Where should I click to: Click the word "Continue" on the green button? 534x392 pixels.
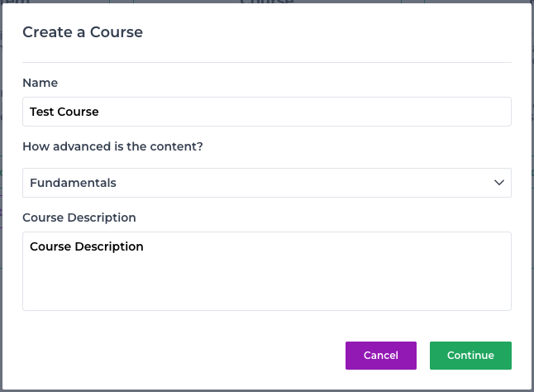(x=470, y=356)
